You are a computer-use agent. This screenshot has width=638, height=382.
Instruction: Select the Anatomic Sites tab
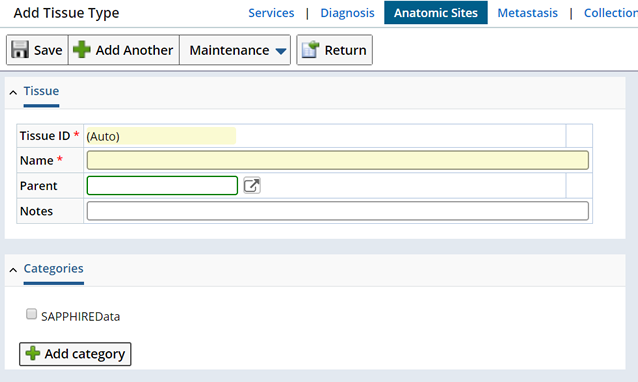tap(436, 13)
